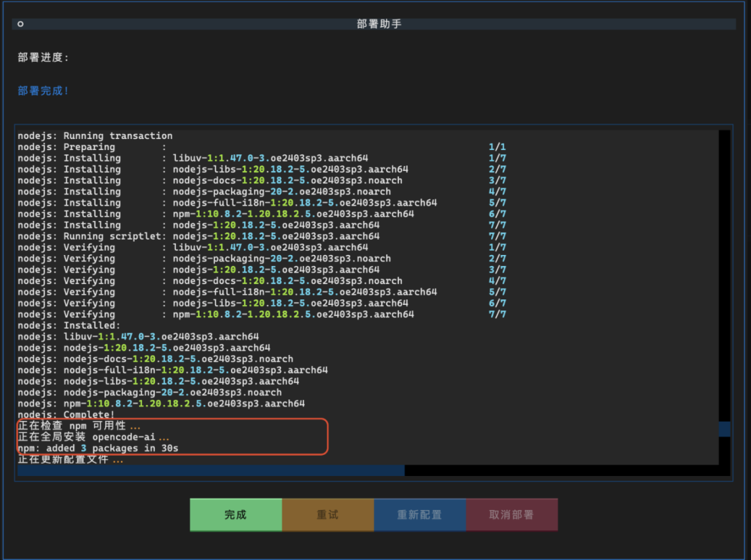Click the Verifying nodejs-packaging line at 2/7

261,258
